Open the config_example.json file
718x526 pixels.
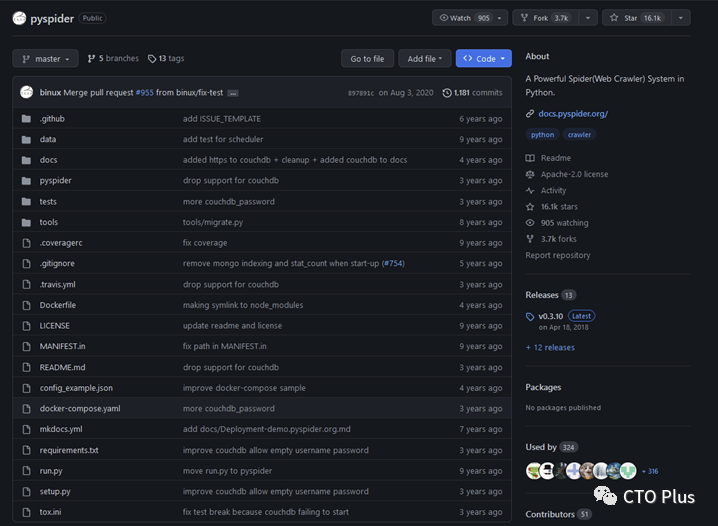click(76, 388)
